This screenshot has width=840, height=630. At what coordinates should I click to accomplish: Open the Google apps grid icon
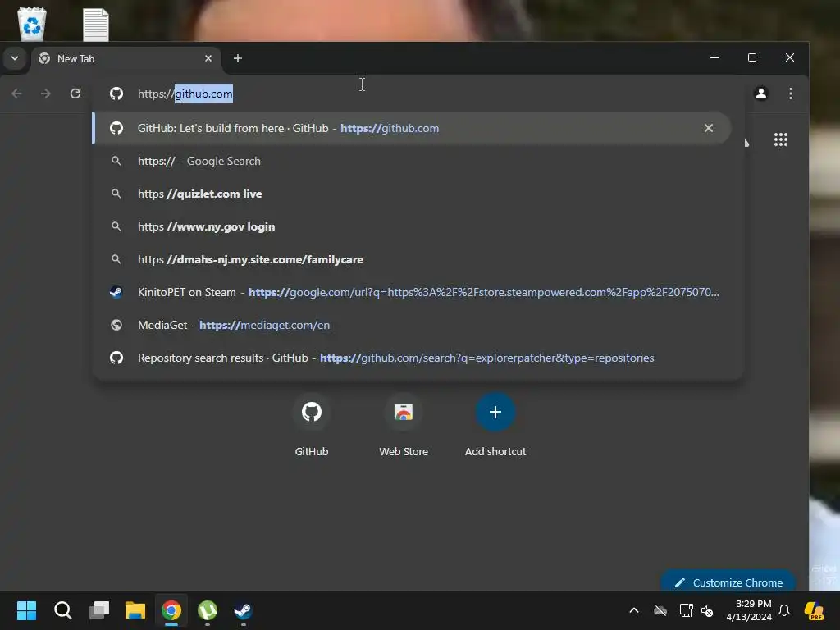(781, 139)
